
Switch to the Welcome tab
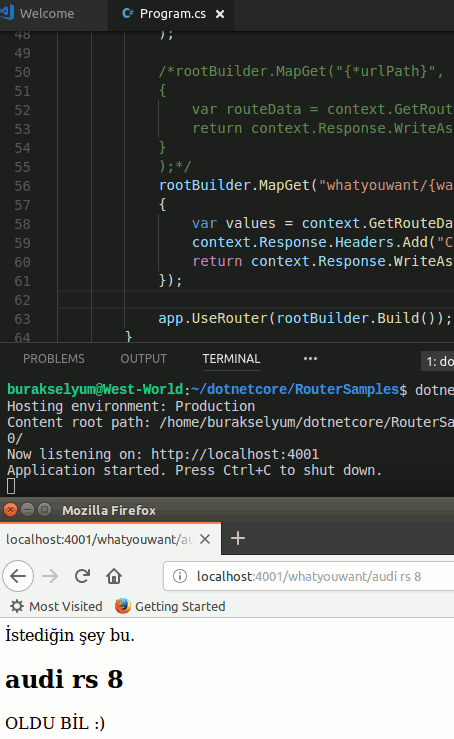point(47,14)
